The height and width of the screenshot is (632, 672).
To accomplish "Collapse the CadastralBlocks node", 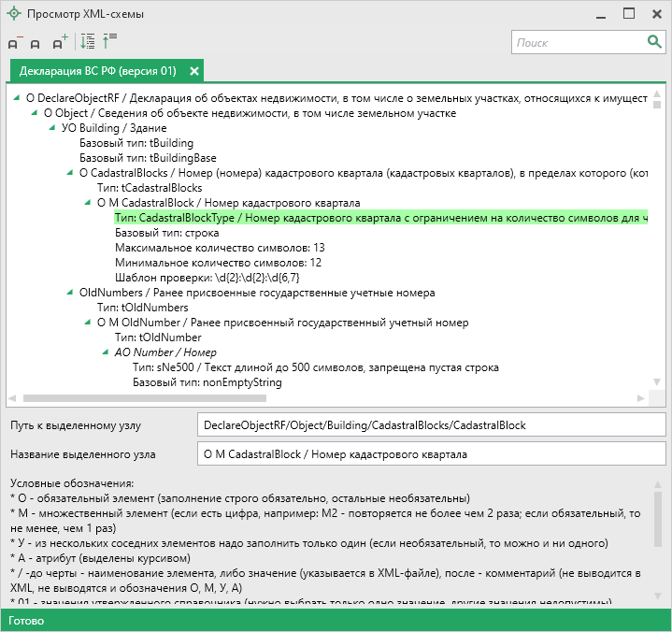I will [70, 173].
